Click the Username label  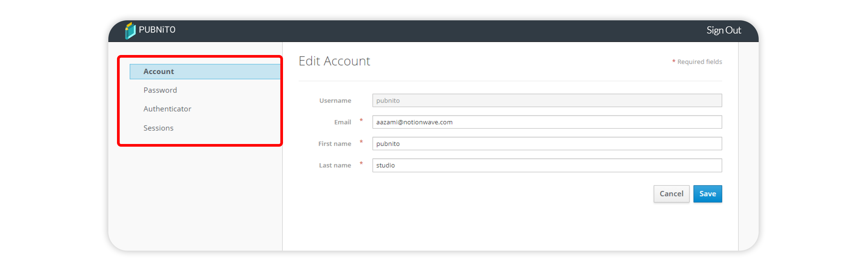click(335, 100)
